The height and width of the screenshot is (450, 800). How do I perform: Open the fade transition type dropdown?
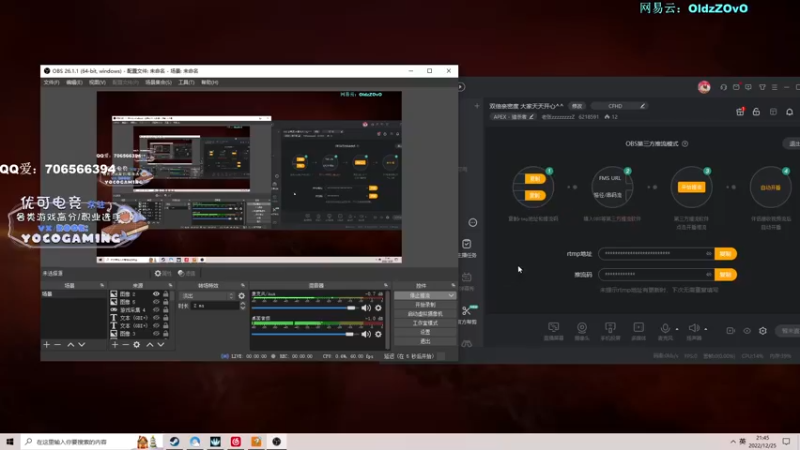pos(207,296)
